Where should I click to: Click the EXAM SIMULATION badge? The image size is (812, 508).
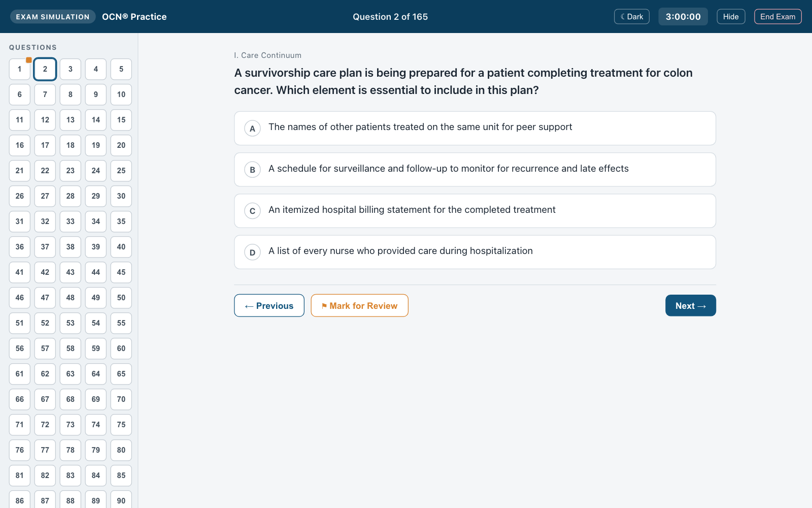click(x=53, y=17)
